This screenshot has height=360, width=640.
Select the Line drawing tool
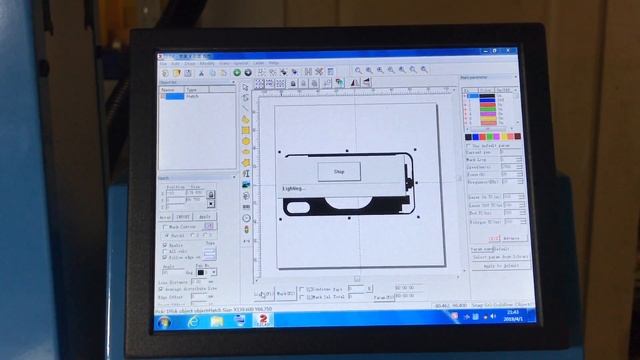[x=245, y=109]
